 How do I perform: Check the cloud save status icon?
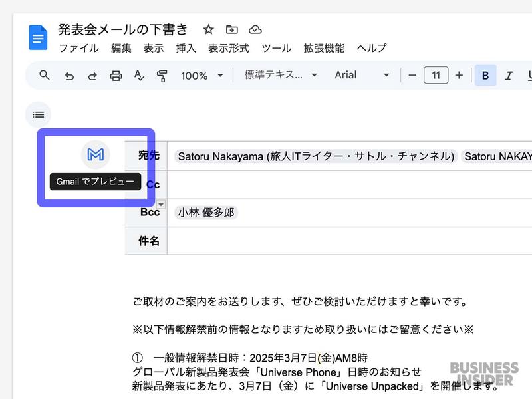tap(255, 29)
